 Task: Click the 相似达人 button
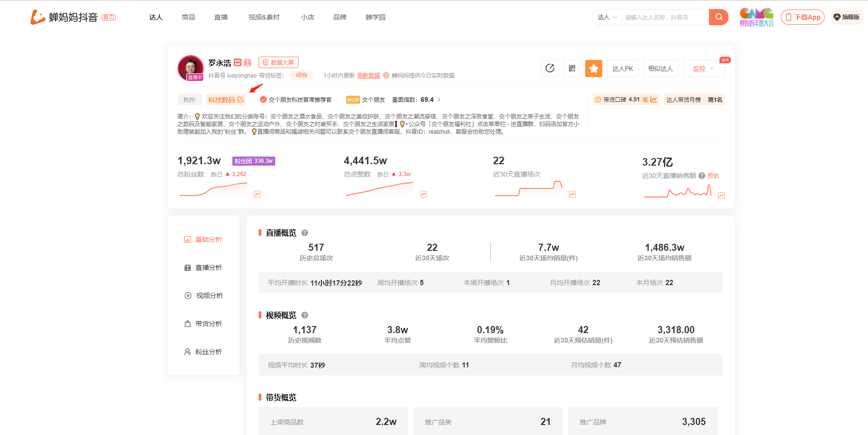660,69
